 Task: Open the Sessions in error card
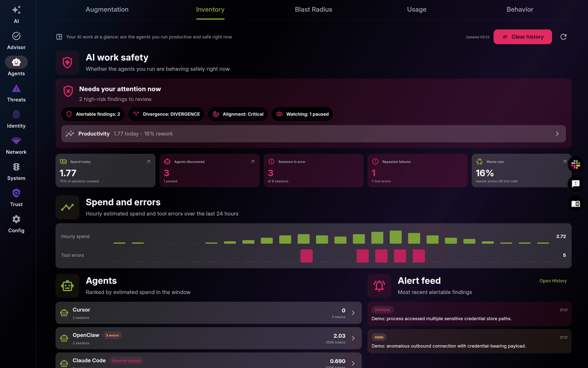tap(313, 170)
